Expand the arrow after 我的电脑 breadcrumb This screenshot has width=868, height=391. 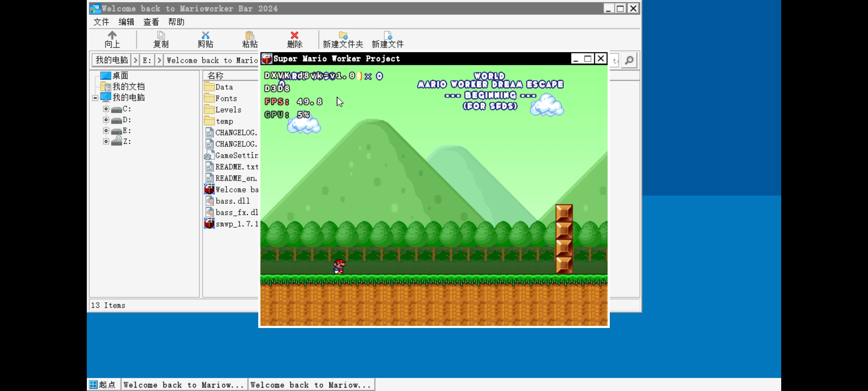[135, 60]
